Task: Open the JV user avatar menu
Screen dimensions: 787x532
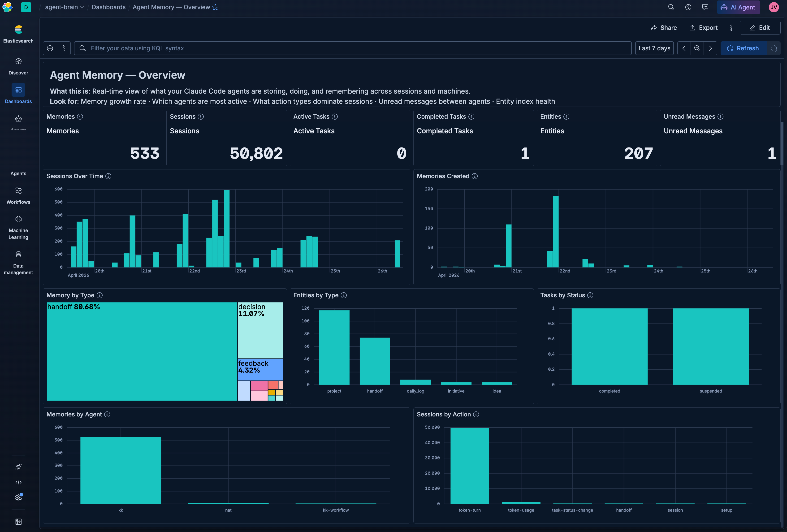Action: coord(774,7)
